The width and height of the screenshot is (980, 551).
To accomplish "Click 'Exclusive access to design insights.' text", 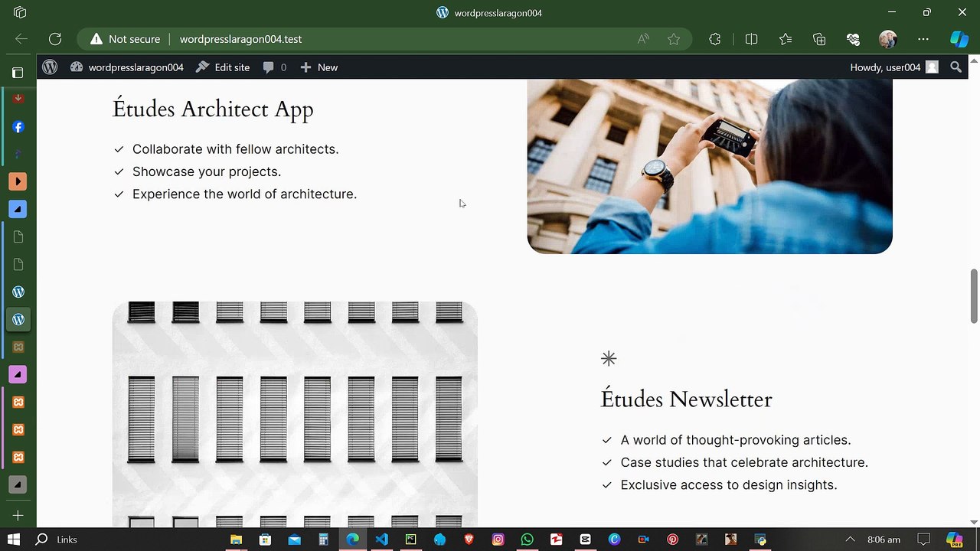I will [729, 484].
